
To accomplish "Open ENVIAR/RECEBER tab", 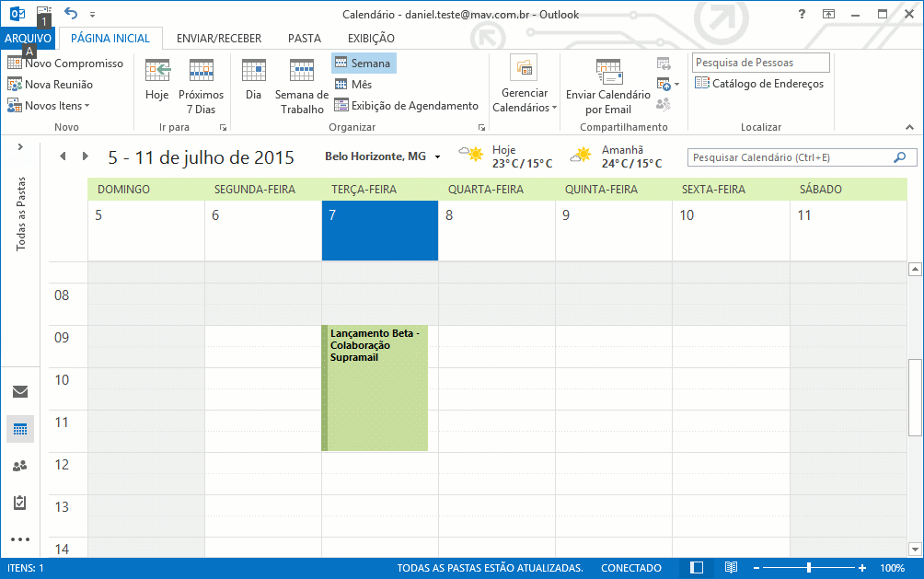I will pyautogui.click(x=219, y=39).
